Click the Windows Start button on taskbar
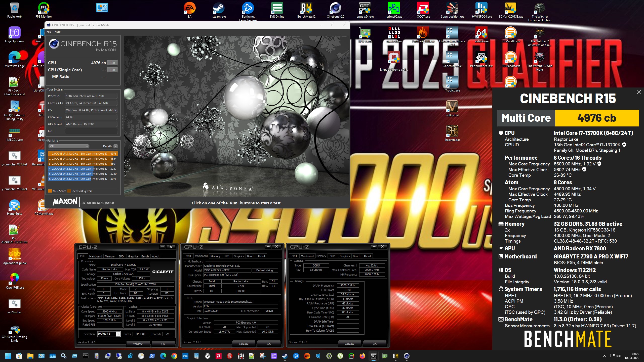Image resolution: width=644 pixels, height=362 pixels. point(8,356)
